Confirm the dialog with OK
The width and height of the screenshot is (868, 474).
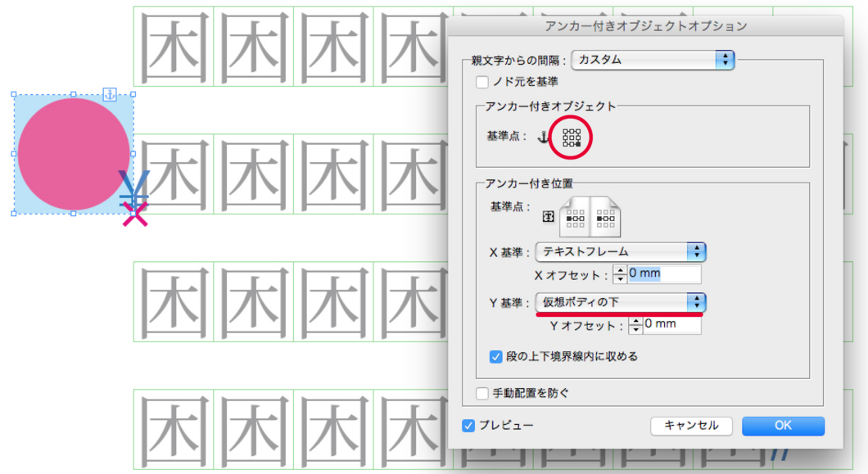(784, 426)
